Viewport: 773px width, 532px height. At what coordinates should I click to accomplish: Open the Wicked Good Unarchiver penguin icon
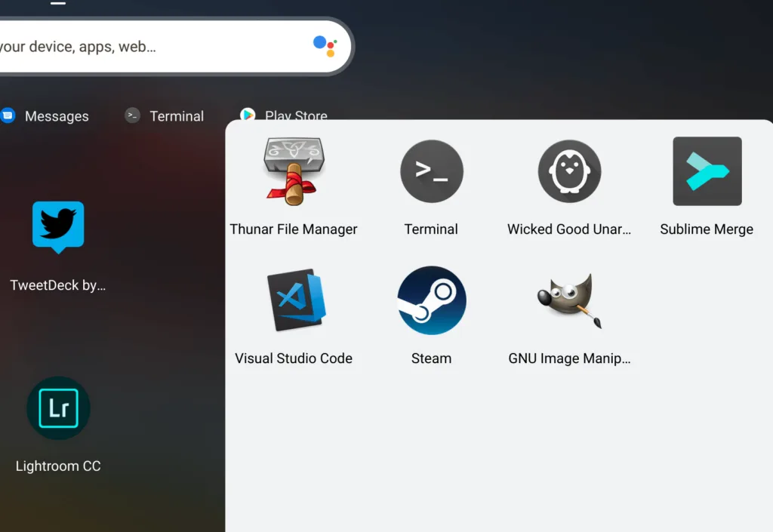click(x=569, y=171)
